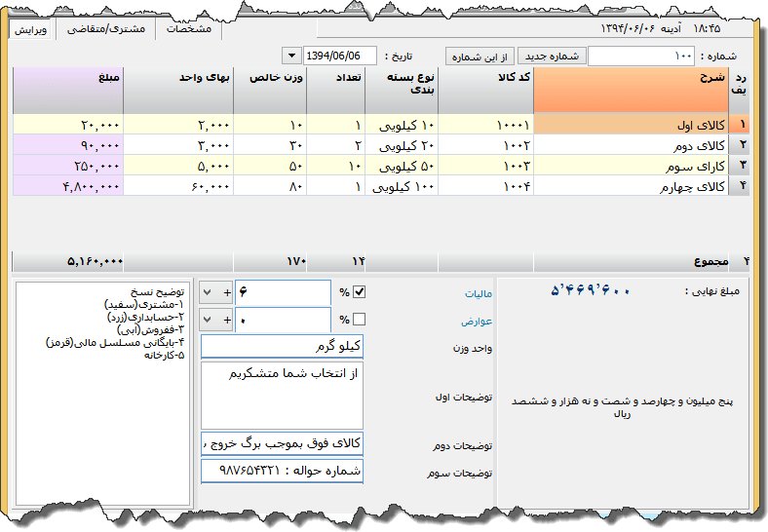Enable the عوارض percent checkbox
The image size is (768, 532).
(x=360, y=320)
